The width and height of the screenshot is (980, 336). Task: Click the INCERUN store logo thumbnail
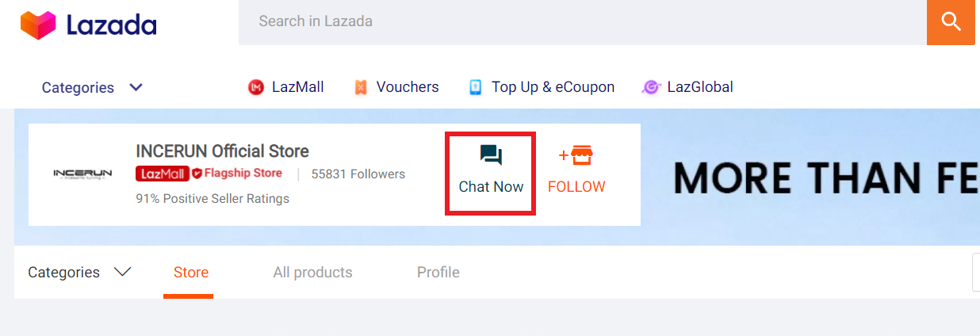[82, 174]
